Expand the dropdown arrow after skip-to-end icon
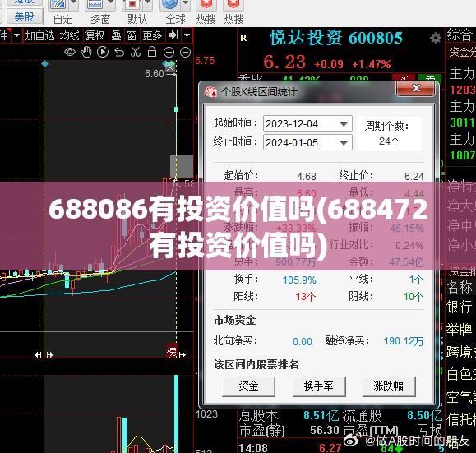 click(187, 35)
